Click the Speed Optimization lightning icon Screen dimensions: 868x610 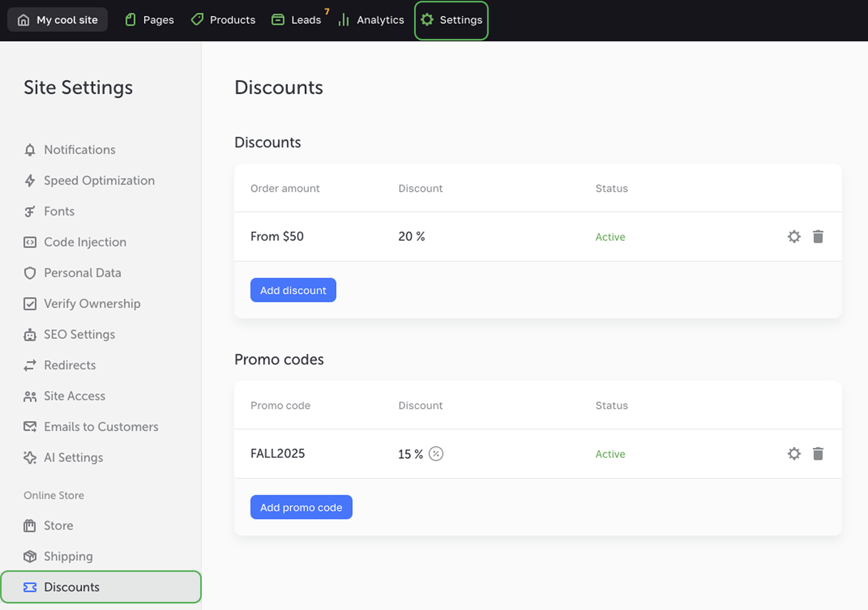[x=30, y=180]
